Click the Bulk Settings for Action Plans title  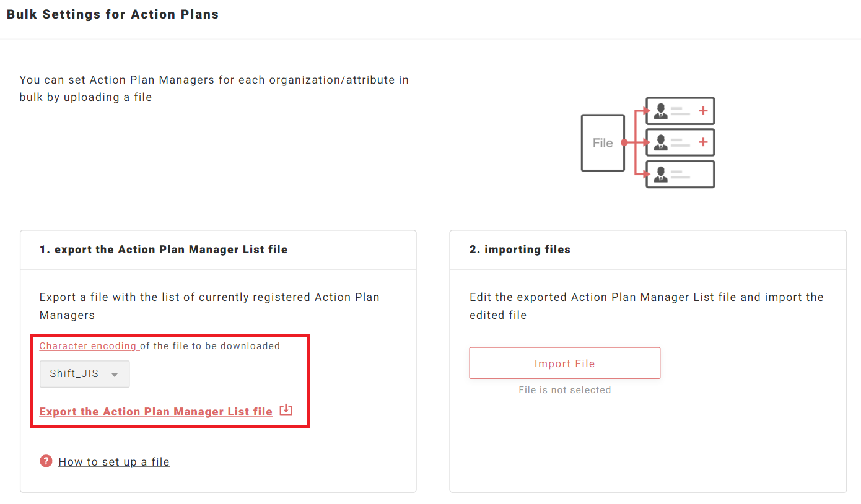pos(113,14)
